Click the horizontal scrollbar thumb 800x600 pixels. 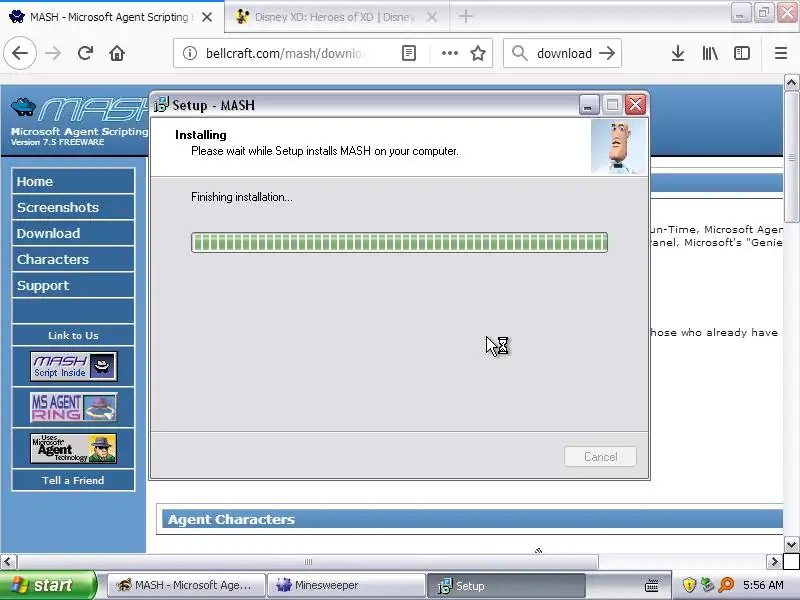(x=308, y=562)
